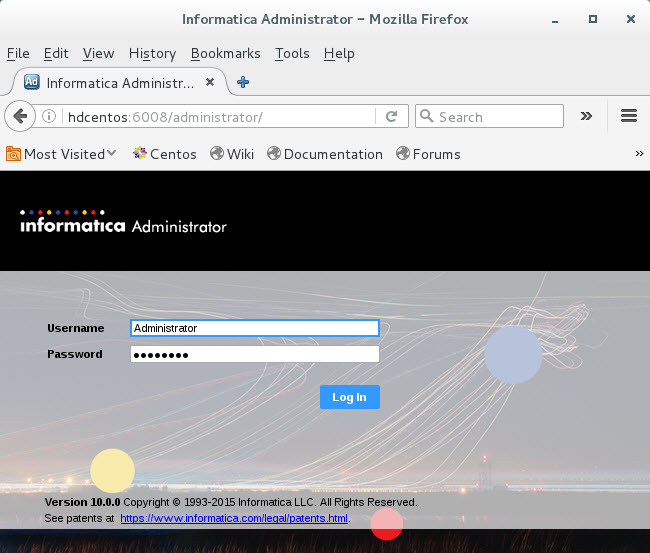Click the search magnifier icon

[x=426, y=116]
